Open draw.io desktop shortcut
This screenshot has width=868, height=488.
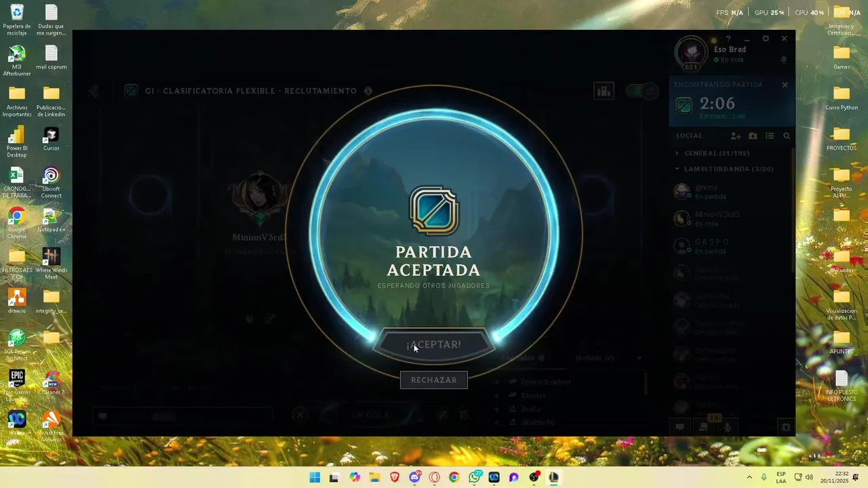coord(17,302)
